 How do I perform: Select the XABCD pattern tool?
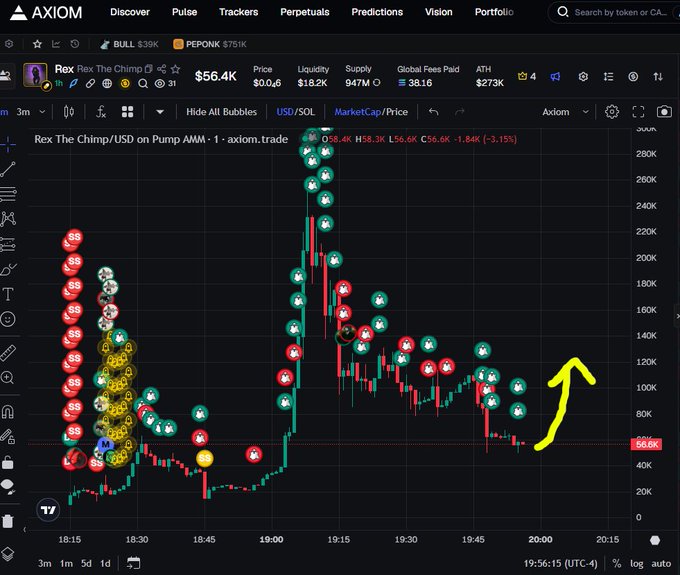pos(8,219)
